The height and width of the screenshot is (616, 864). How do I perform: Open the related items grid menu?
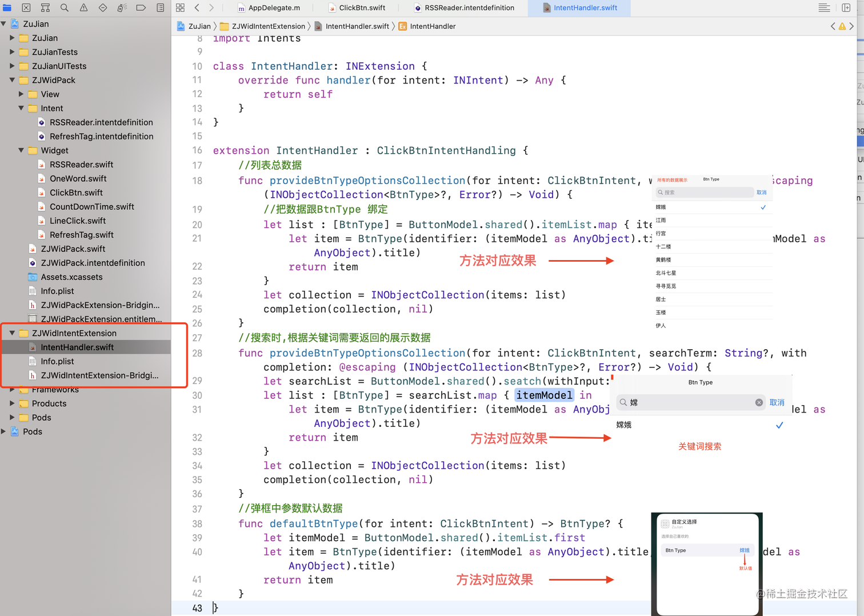181,7
